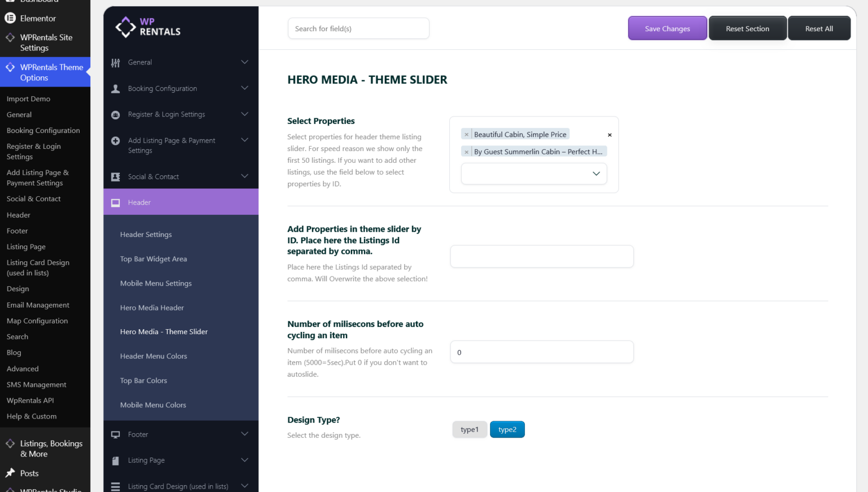Click the Social & Contact card icon
The width and height of the screenshot is (868, 492).
116,177
